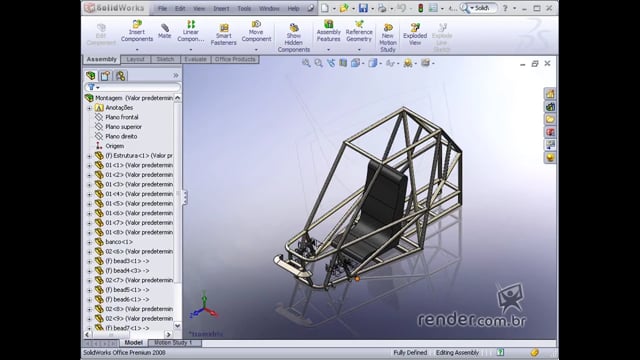
Task: Click the yellow sphere task pane icon
Action: click(x=550, y=158)
